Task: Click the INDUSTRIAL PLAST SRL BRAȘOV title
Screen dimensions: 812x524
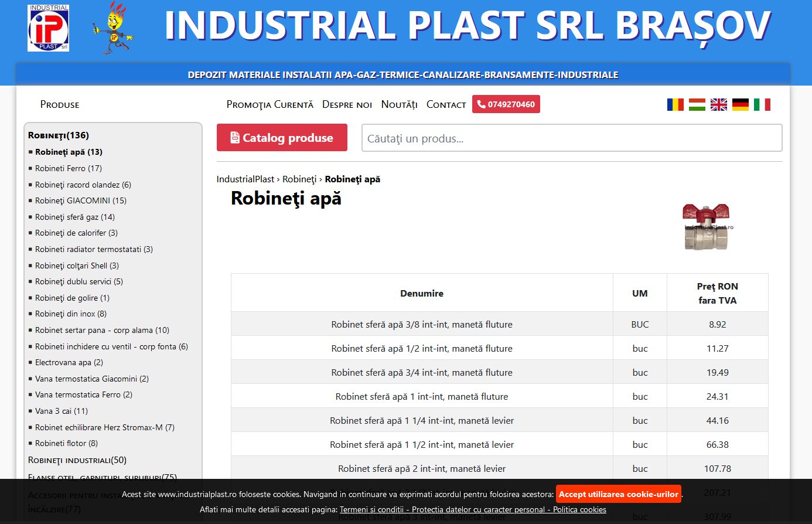Action: tap(468, 26)
